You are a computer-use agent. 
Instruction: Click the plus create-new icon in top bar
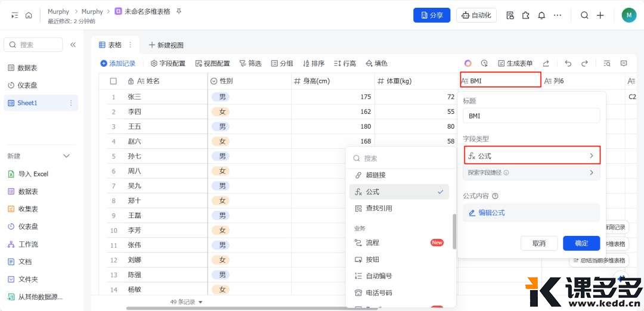point(600,15)
